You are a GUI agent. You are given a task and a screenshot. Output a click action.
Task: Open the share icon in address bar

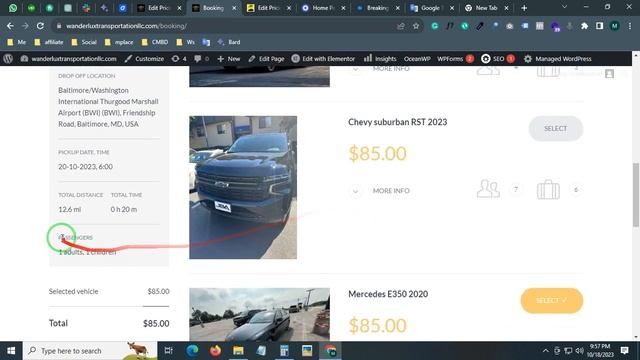[401, 26]
